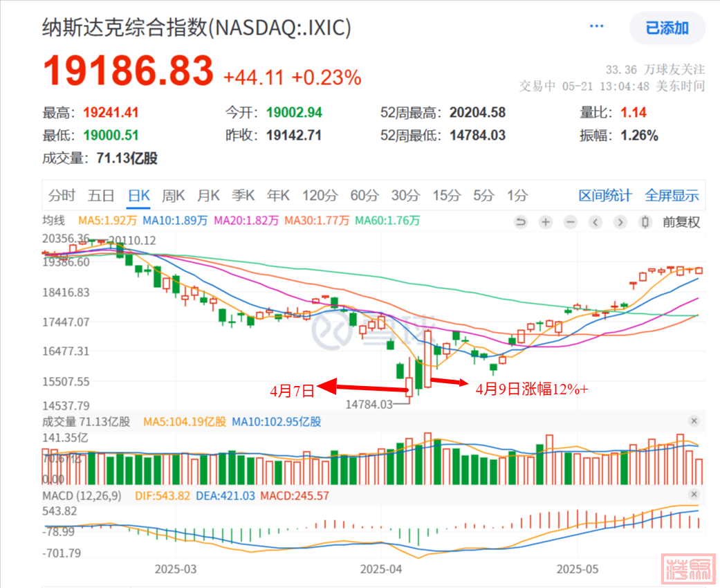The width and height of the screenshot is (720, 588).
Task: Click the 最高 19241.41 value
Action: coord(111,113)
